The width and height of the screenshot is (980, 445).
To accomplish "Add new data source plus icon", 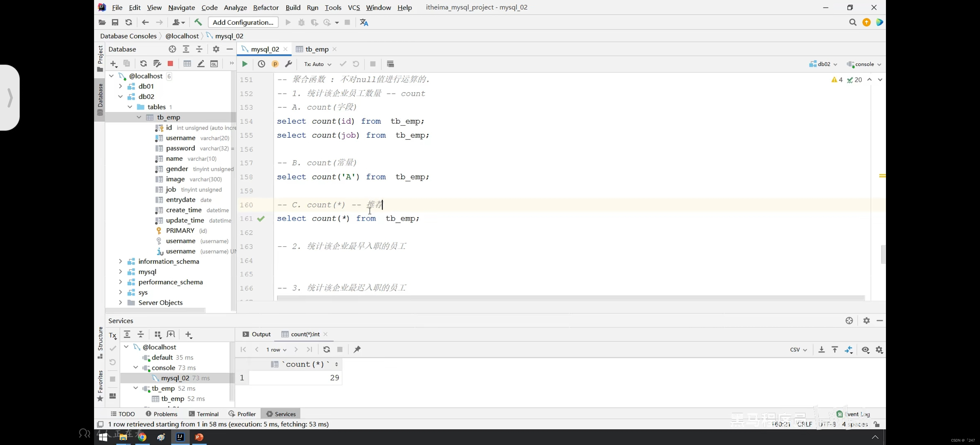I will click(x=113, y=64).
